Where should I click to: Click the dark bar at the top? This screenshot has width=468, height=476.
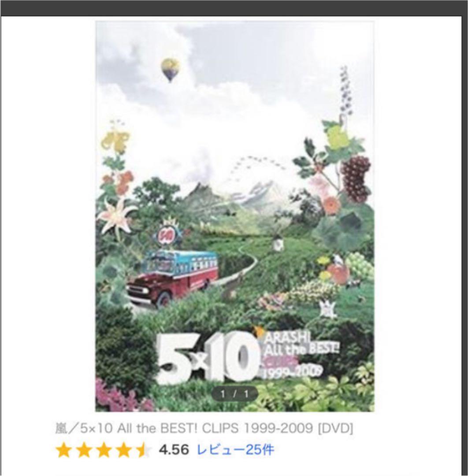[234, 8]
